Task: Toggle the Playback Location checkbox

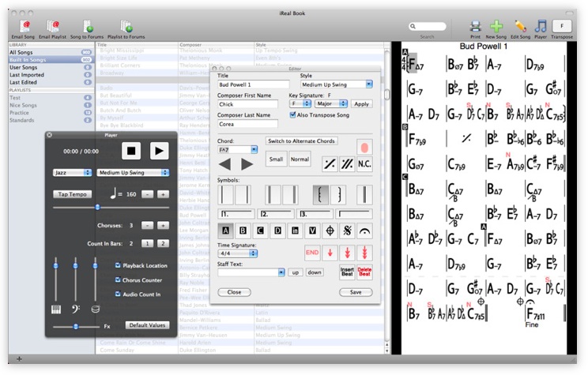Action: [118, 265]
